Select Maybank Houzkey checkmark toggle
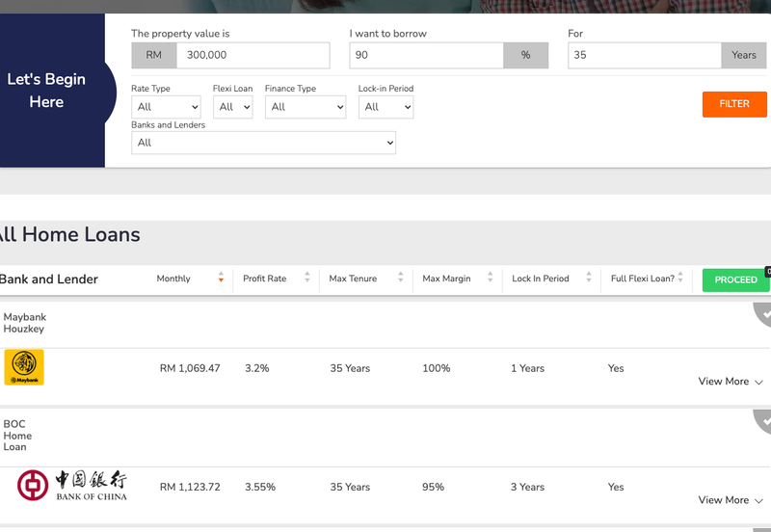Viewport: 771px width, 532px height. 763,314
